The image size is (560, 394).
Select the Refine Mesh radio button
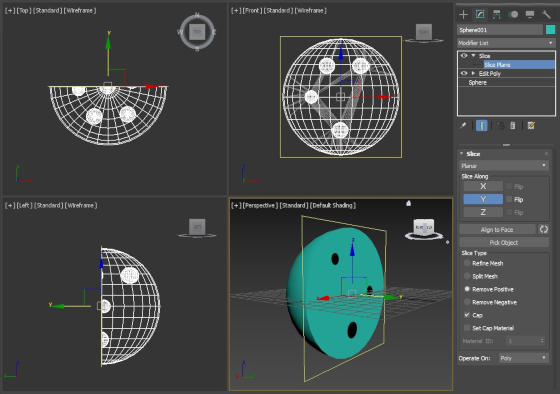pos(467,263)
